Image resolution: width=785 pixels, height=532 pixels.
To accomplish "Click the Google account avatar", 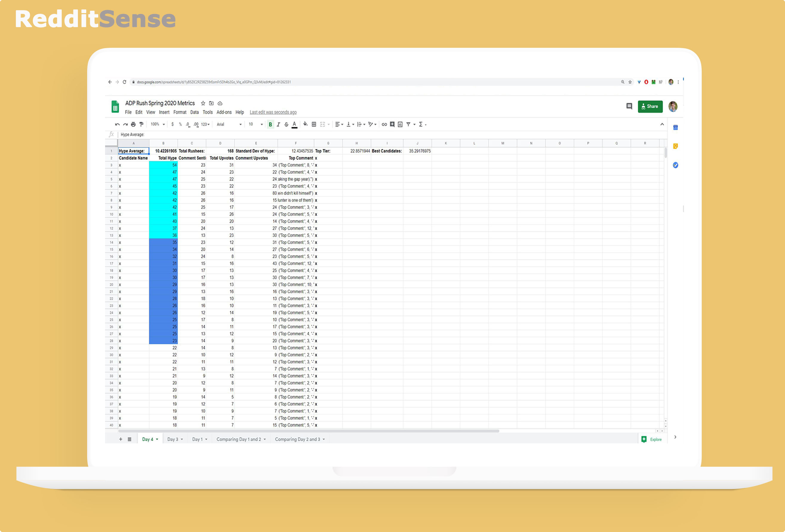I will pos(673,106).
